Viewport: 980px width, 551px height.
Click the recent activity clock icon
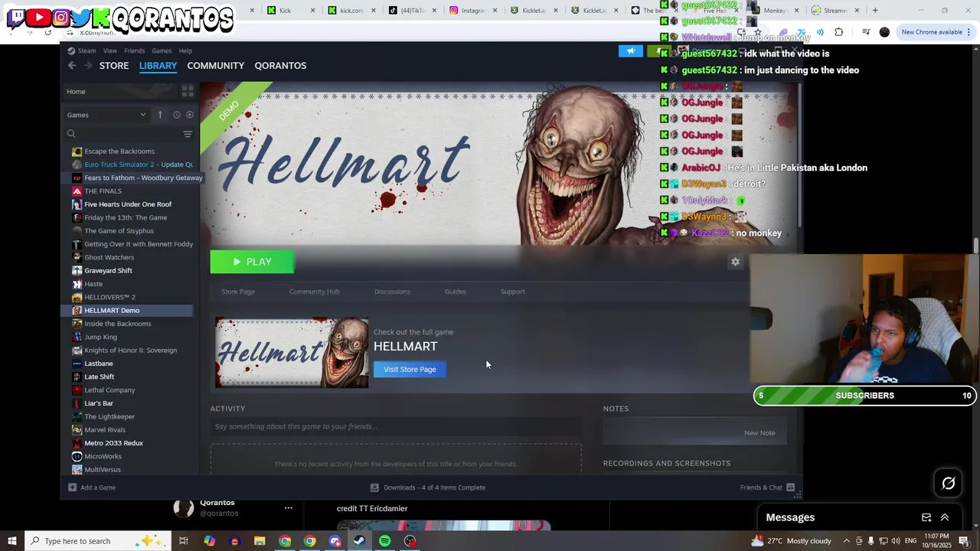coord(176,115)
